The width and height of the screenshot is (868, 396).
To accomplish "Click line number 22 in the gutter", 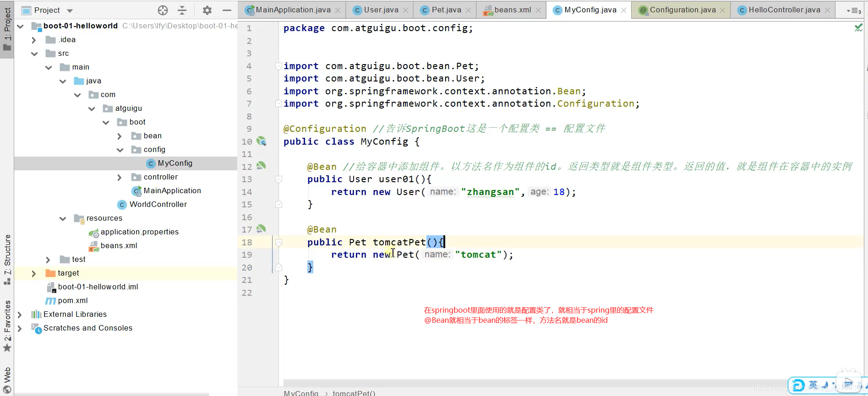I will tap(247, 293).
